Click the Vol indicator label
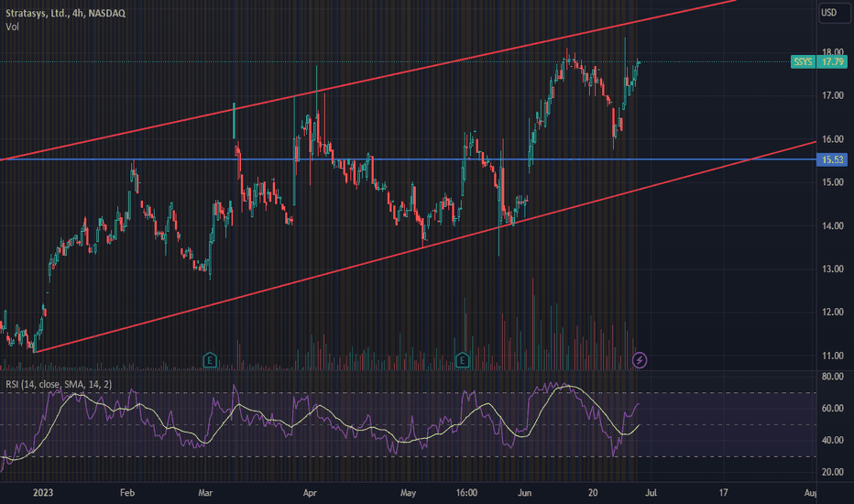 [12, 27]
